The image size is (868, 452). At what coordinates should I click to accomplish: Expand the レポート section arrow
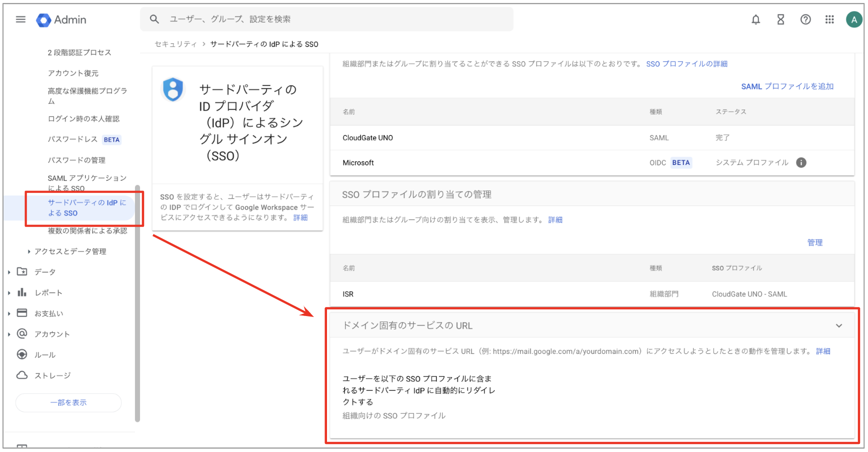pyautogui.click(x=9, y=293)
